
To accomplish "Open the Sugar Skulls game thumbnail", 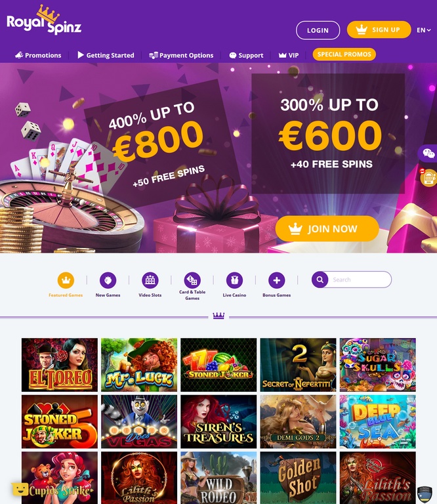I will click(x=377, y=365).
